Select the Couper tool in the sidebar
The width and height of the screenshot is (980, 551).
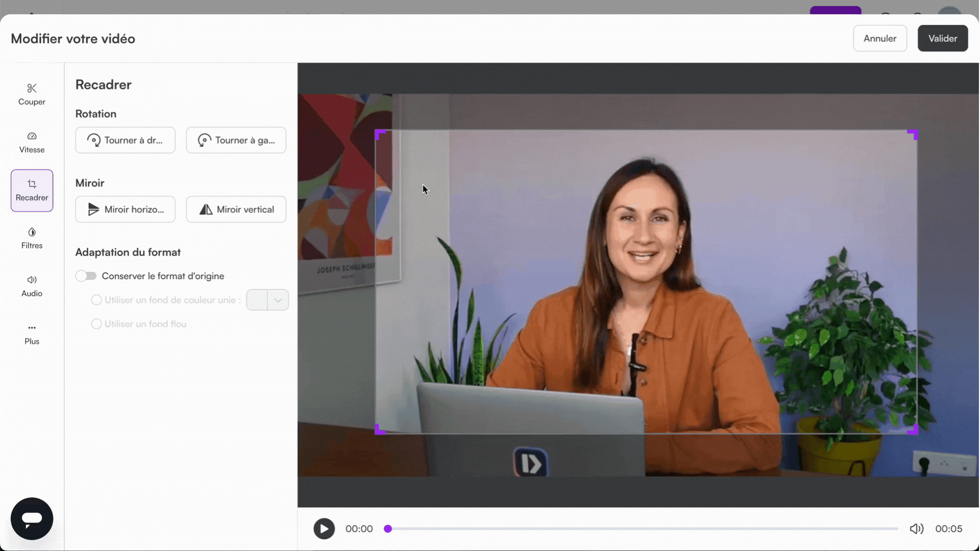[31, 94]
